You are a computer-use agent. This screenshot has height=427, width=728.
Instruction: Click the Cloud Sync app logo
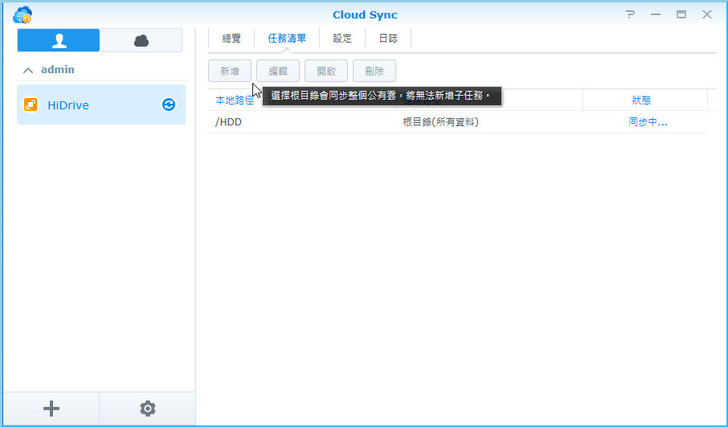(x=22, y=15)
